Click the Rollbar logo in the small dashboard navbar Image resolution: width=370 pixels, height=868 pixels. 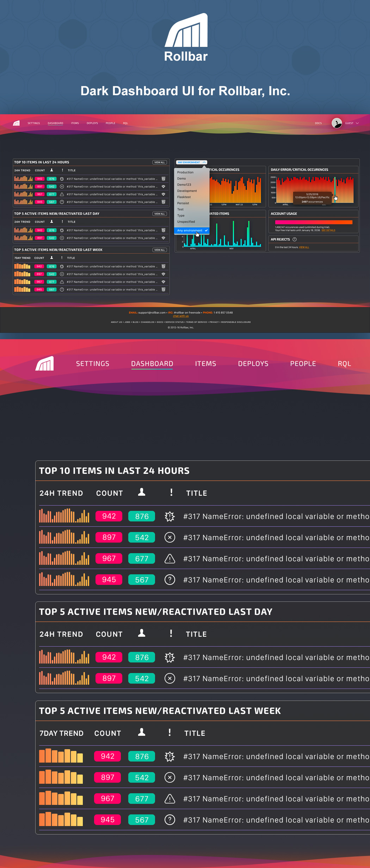(16, 123)
